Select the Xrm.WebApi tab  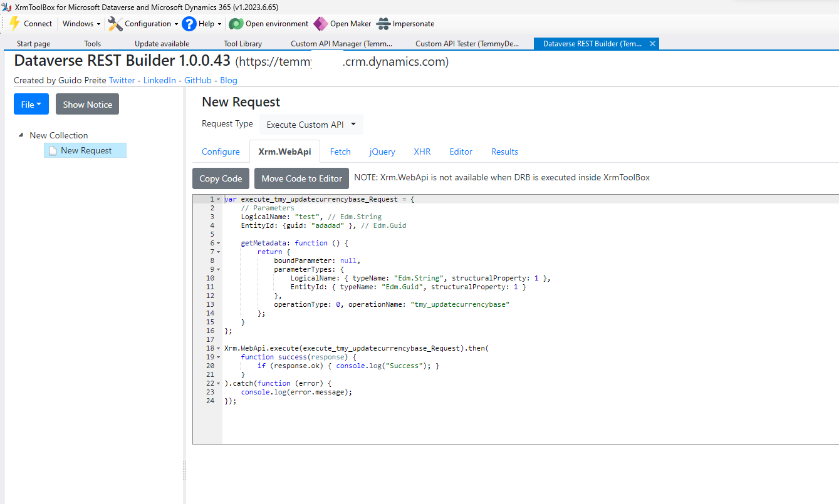click(284, 152)
